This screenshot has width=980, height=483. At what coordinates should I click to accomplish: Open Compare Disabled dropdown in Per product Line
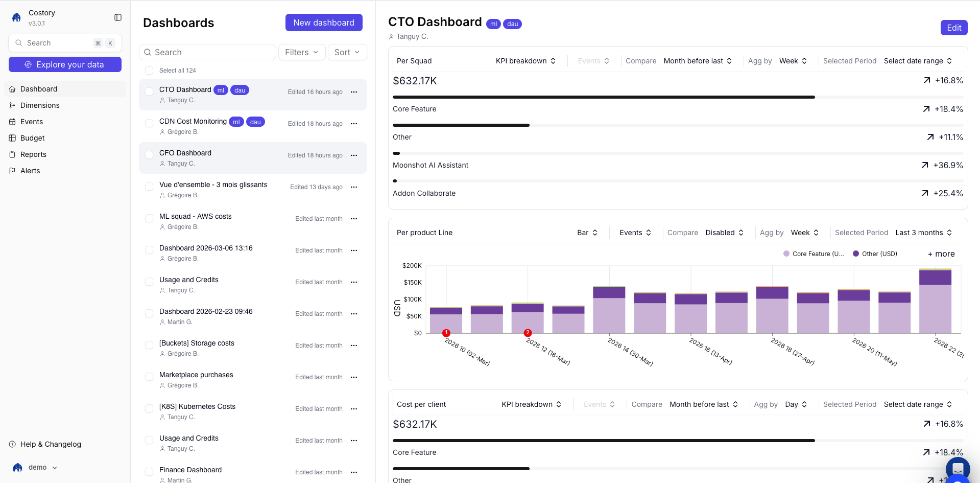click(724, 233)
